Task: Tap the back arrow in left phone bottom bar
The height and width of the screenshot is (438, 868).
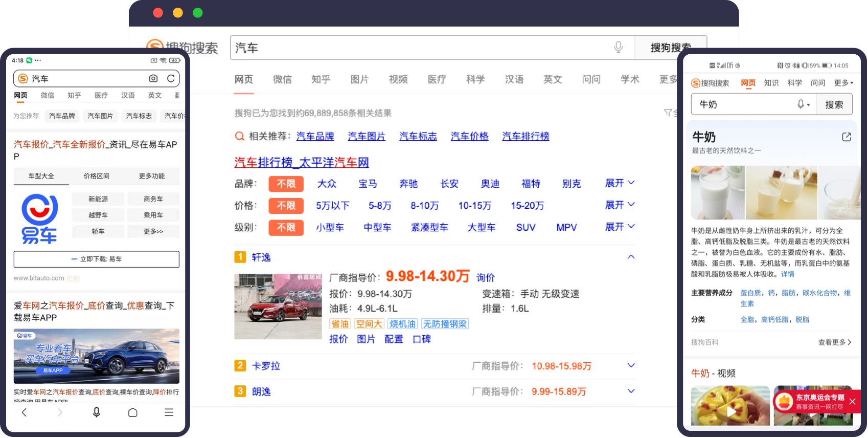Action: click(24, 412)
